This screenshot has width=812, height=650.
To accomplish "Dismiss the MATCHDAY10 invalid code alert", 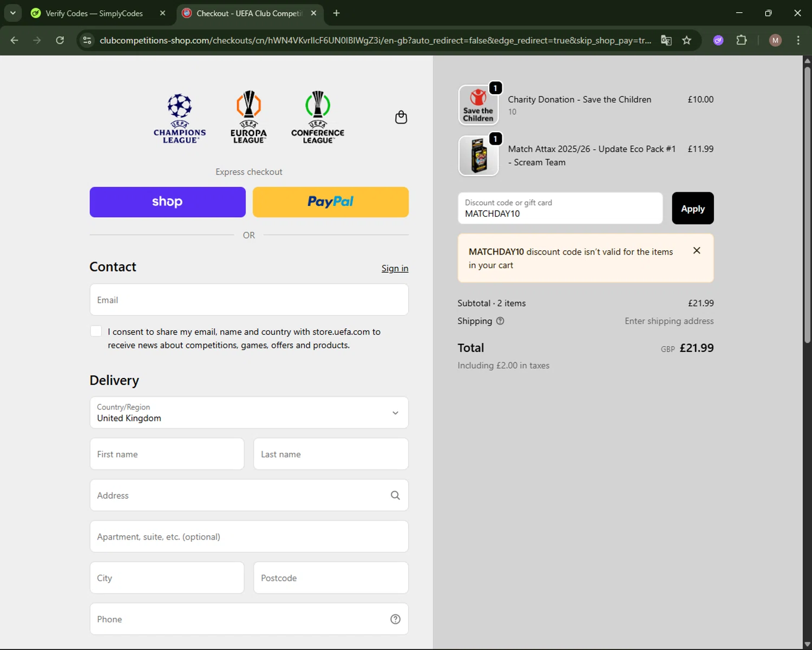I will pyautogui.click(x=697, y=250).
